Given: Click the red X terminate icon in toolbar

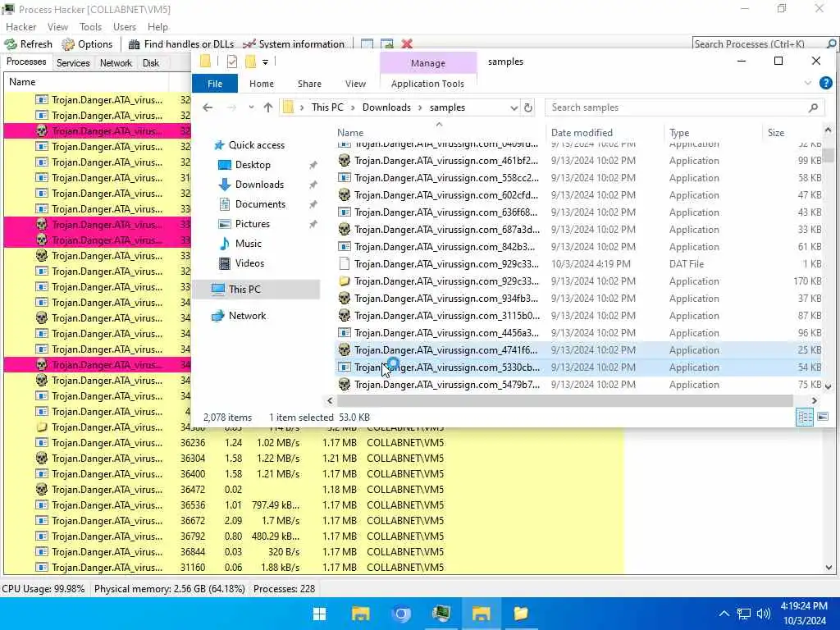Looking at the screenshot, I should click(x=407, y=44).
